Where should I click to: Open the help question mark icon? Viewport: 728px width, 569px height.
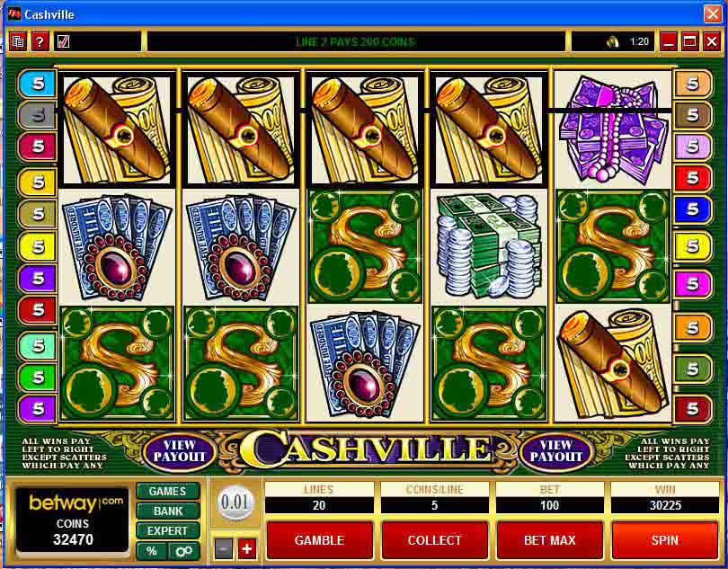click(x=40, y=42)
